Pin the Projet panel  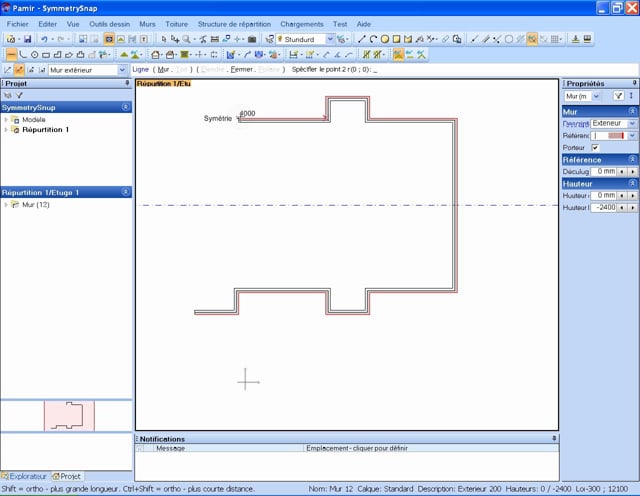pyautogui.click(x=127, y=83)
